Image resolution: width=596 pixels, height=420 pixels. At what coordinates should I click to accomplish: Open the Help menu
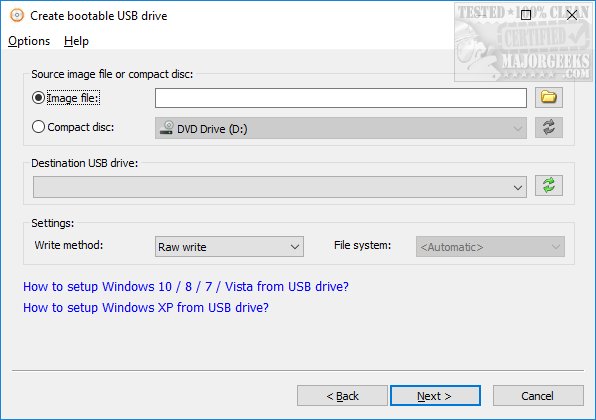click(x=76, y=41)
